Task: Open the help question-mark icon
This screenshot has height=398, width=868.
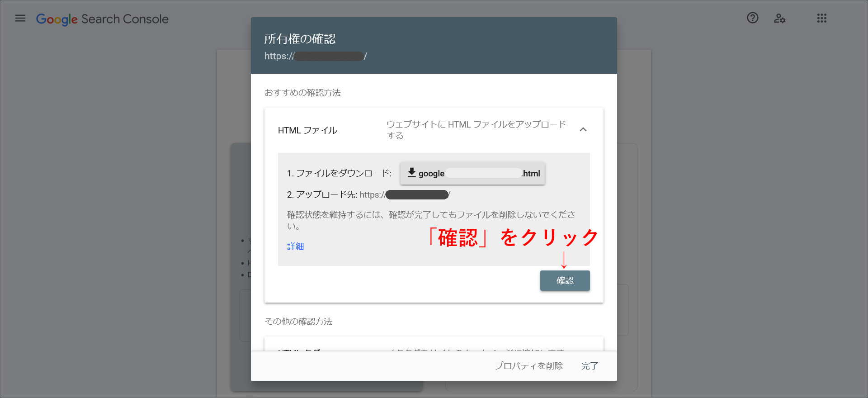Action: click(x=753, y=18)
